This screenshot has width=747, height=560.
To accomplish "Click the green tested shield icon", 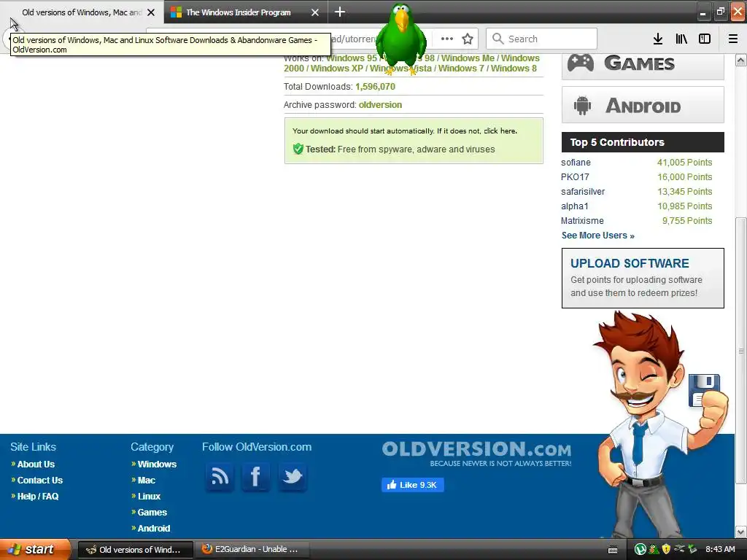I will click(x=298, y=149).
